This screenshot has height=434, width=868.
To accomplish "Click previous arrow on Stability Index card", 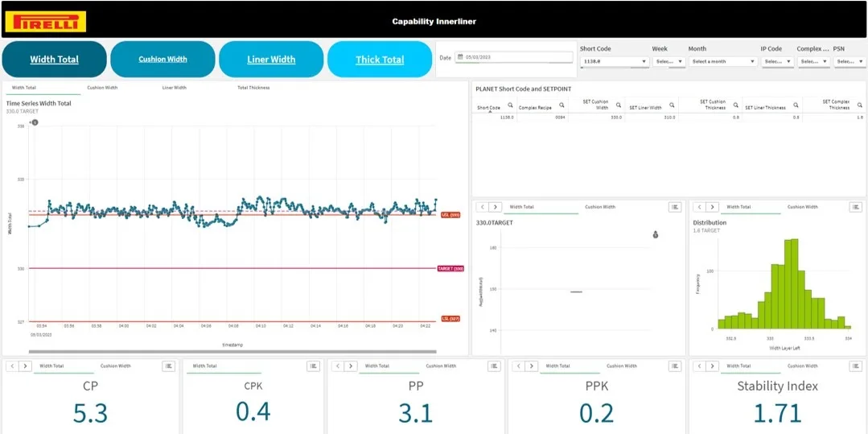I will pyautogui.click(x=700, y=366).
